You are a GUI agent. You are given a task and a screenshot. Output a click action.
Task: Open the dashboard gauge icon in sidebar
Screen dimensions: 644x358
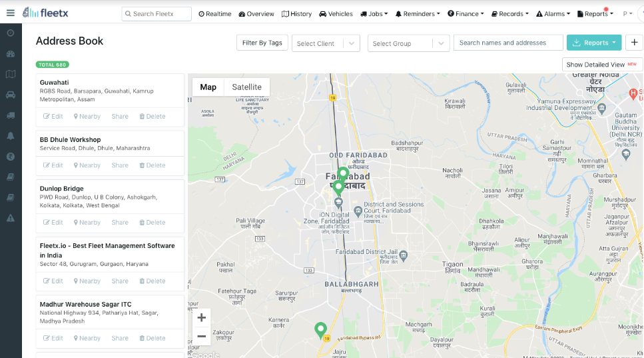tap(11, 54)
